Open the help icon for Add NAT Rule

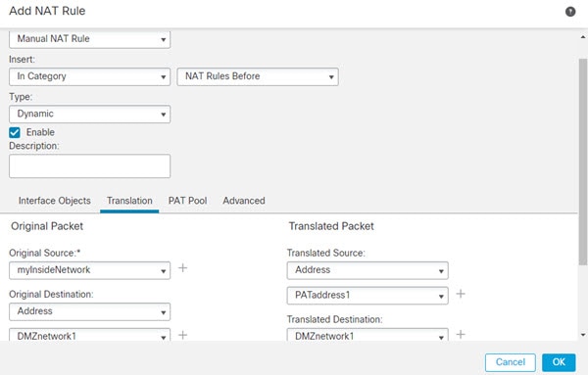[x=570, y=12]
